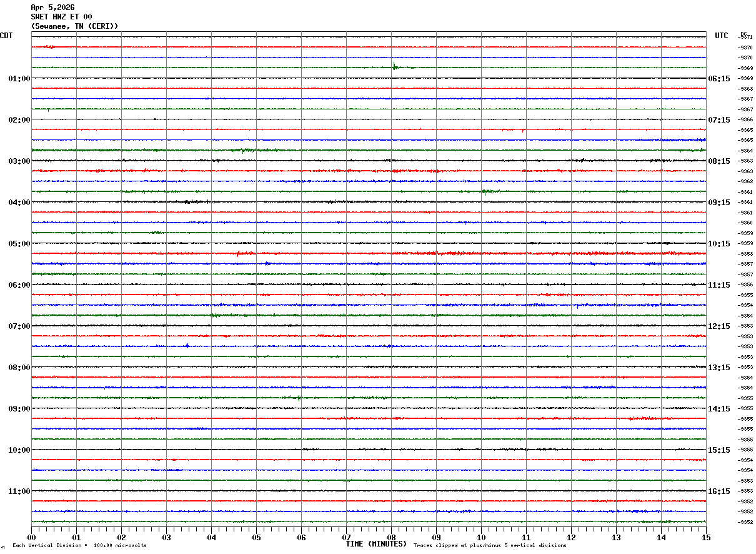Click the 09:00 CDT time label
The width and height of the screenshot is (756, 554).
(19, 409)
